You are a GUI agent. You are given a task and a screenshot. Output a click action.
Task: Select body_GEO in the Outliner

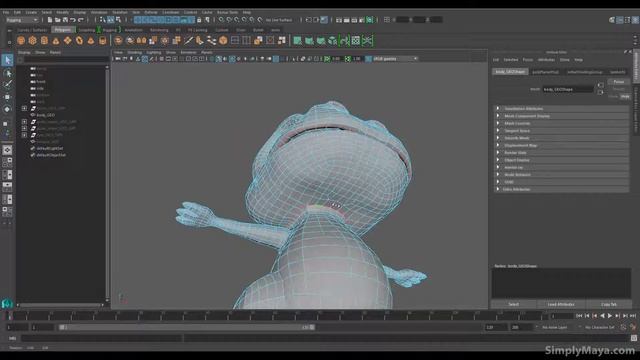coord(46,115)
